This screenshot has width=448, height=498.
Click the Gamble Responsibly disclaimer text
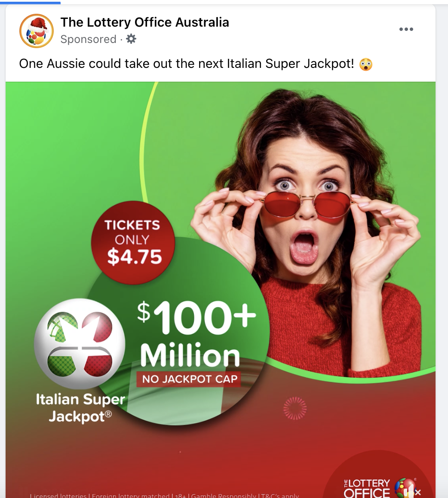pos(224,495)
